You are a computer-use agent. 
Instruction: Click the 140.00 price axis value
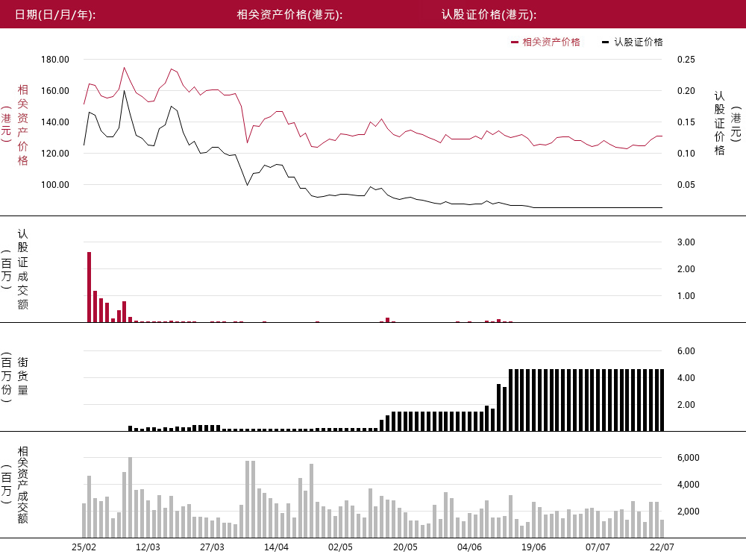(x=55, y=122)
